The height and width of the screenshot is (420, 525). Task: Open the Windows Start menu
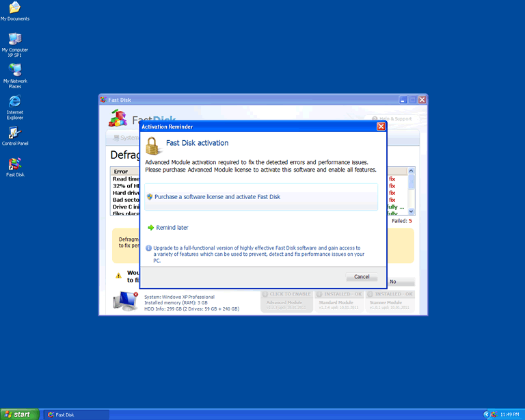click(20, 414)
